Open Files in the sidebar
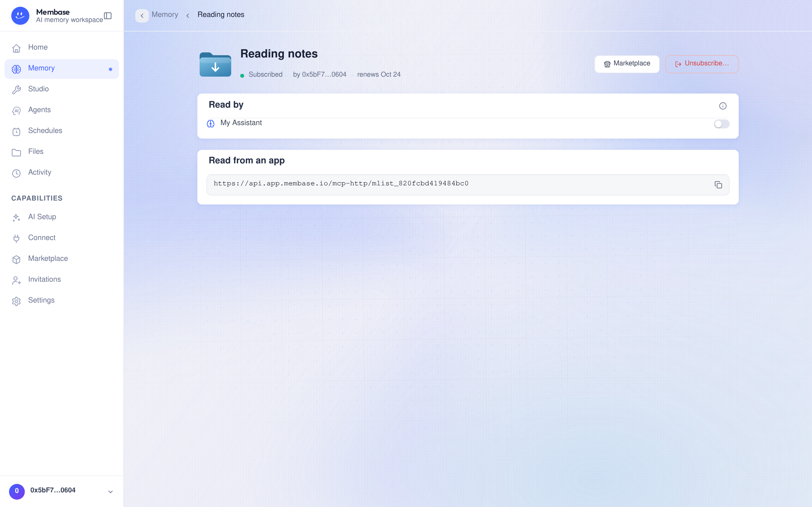 (62, 152)
